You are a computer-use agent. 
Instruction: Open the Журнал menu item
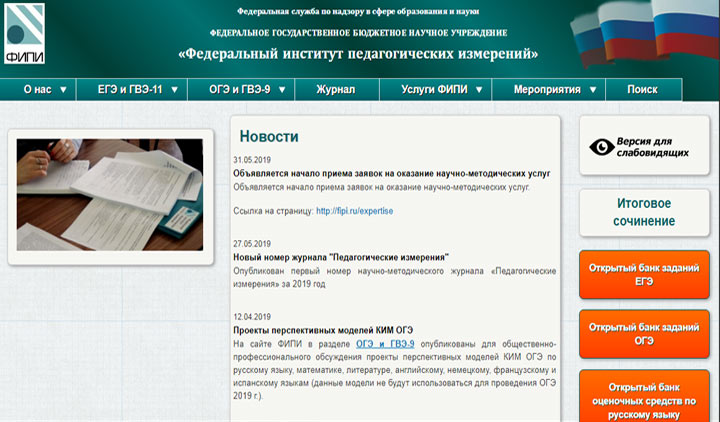pos(335,90)
